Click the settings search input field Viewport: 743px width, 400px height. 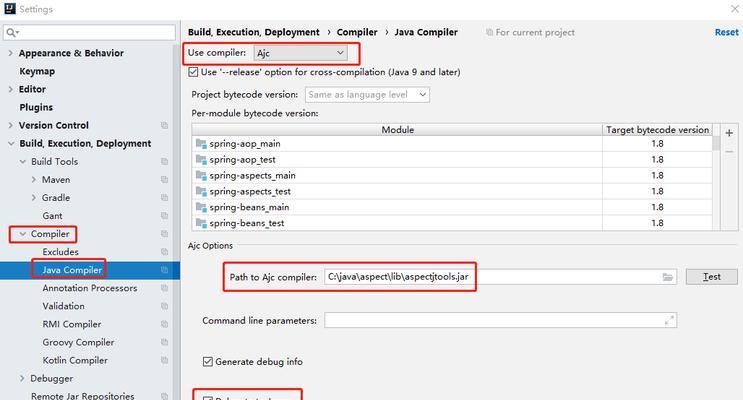point(89,32)
